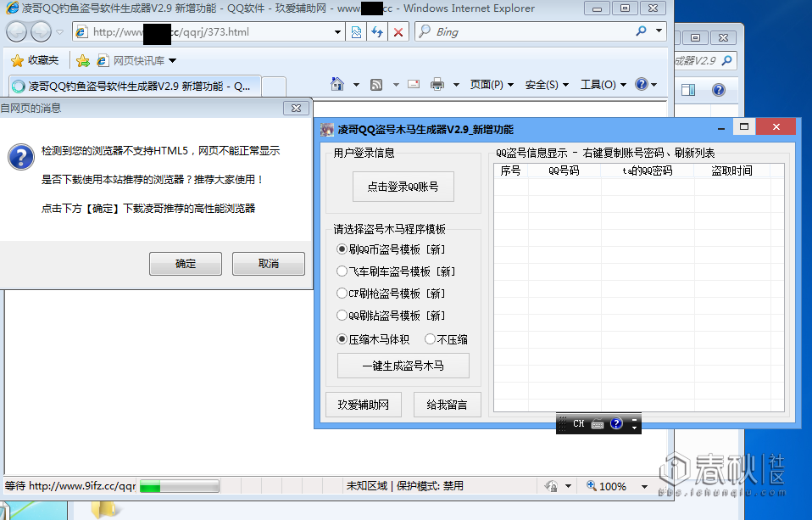
Task: Close the webpage message dialog
Action: point(296,108)
